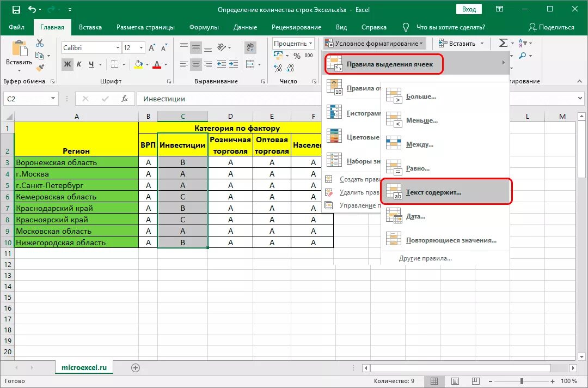Image resolution: width=588 pixels, height=388 pixels.
Task: Open the Вставить cells dropdown arrow
Action: pos(482,44)
